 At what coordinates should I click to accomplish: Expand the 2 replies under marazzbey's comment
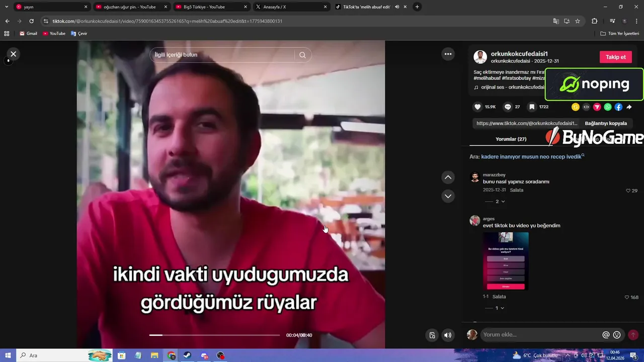tap(497, 201)
